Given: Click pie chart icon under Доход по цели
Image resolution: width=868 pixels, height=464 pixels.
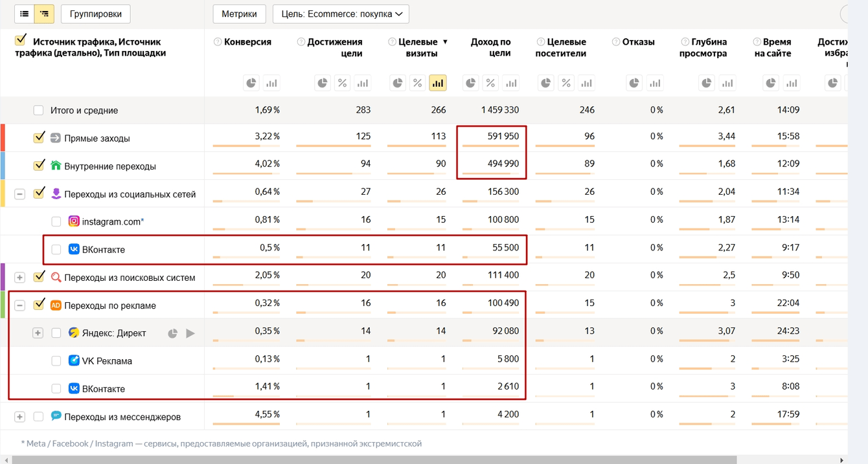Looking at the screenshot, I should pos(470,83).
